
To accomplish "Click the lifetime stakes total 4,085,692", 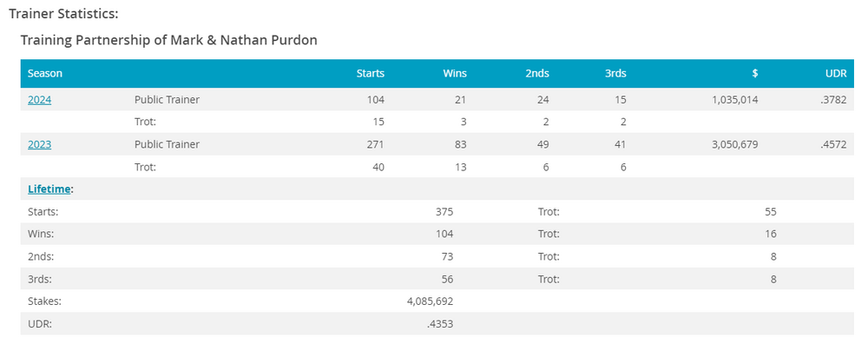I will pyautogui.click(x=430, y=301).
